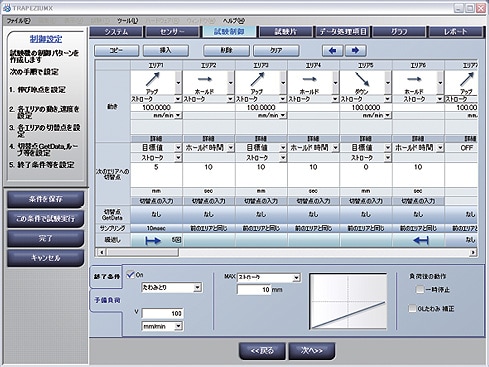This screenshot has height=367, width=489.
Task: Open the エリア2 ホールド時間 dropdown
Action: click(231, 147)
